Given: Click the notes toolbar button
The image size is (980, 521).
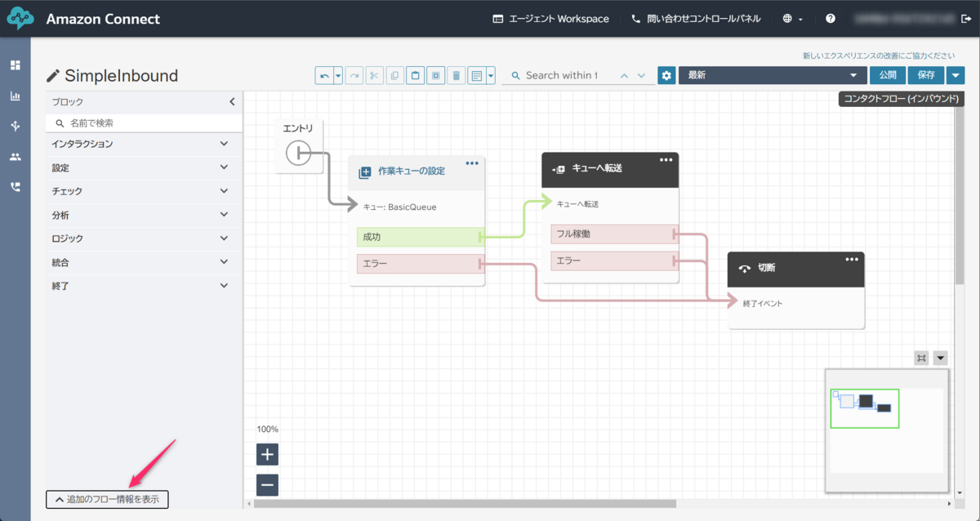Looking at the screenshot, I should point(476,76).
